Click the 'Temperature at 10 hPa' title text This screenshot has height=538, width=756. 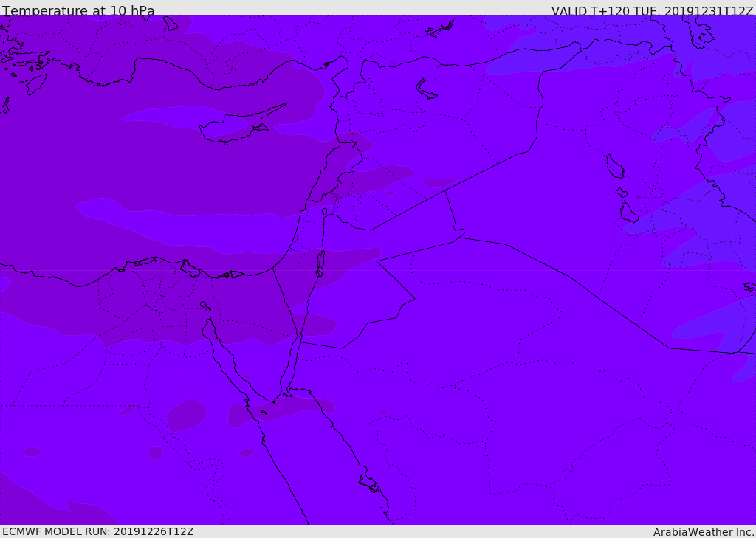(78, 10)
